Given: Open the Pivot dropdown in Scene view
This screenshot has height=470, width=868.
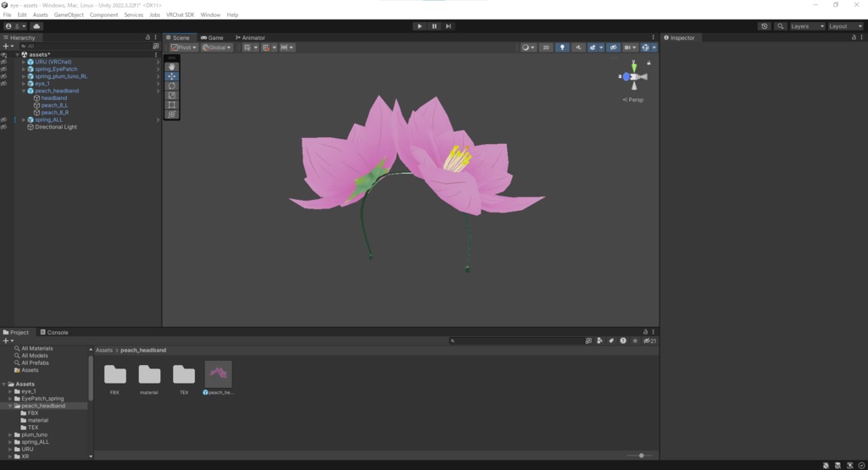Looking at the screenshot, I should click(x=183, y=47).
